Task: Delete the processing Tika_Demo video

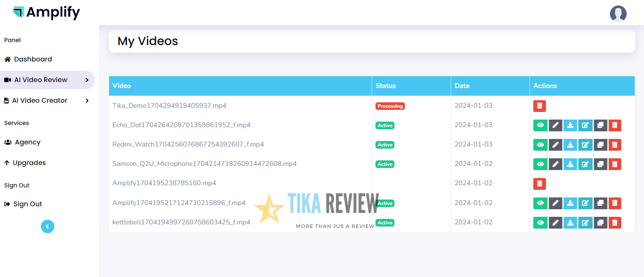Action: (540, 106)
